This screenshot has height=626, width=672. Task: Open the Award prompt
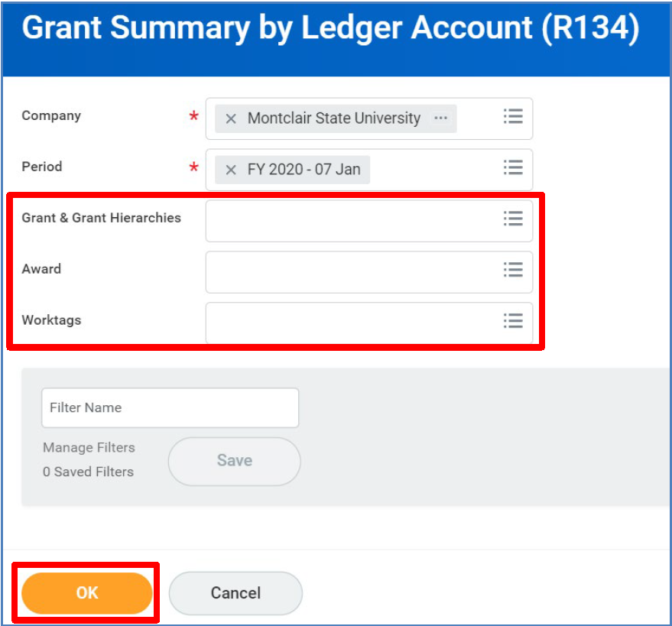pos(512,270)
